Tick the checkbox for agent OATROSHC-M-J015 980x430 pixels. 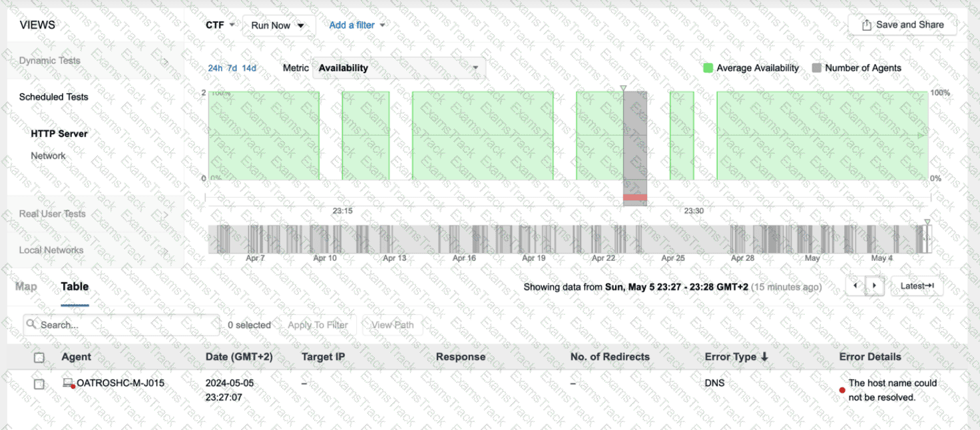coord(39,384)
